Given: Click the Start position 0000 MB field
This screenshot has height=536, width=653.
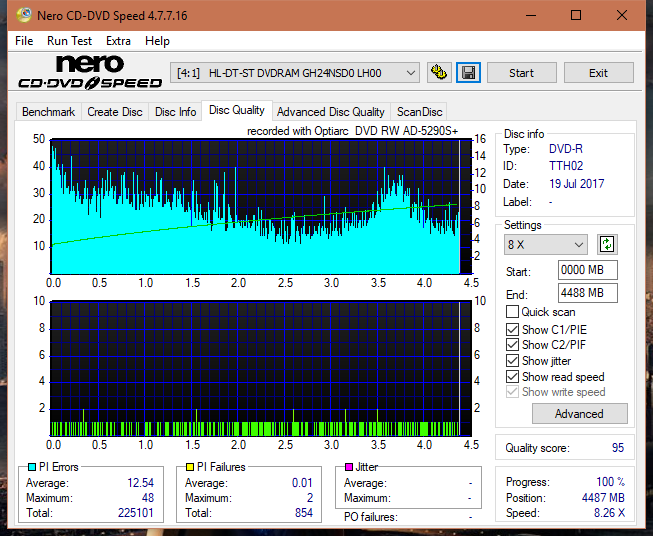Looking at the screenshot, I should [x=587, y=270].
